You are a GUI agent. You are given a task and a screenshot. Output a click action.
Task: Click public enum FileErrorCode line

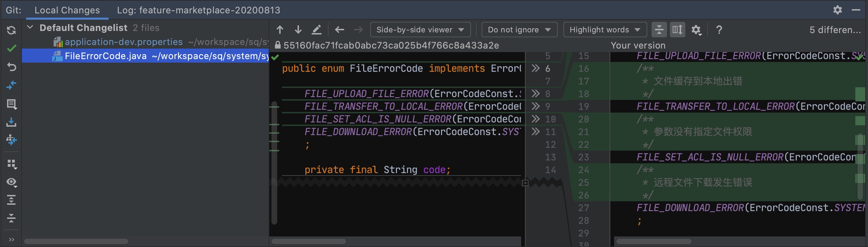(402, 69)
